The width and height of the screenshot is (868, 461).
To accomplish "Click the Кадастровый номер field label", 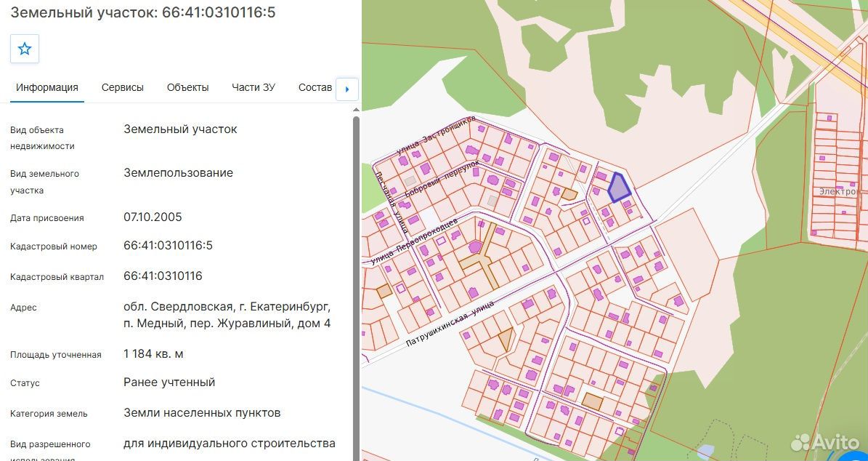I will 54,246.
